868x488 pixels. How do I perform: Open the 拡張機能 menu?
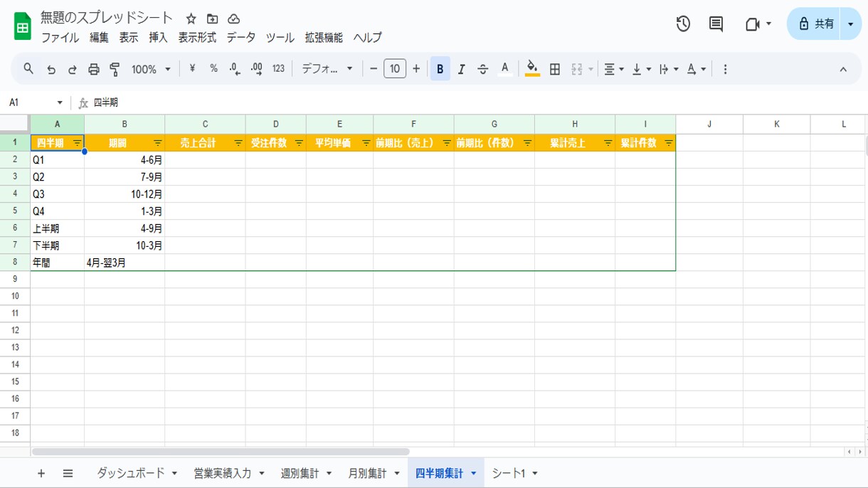(324, 38)
